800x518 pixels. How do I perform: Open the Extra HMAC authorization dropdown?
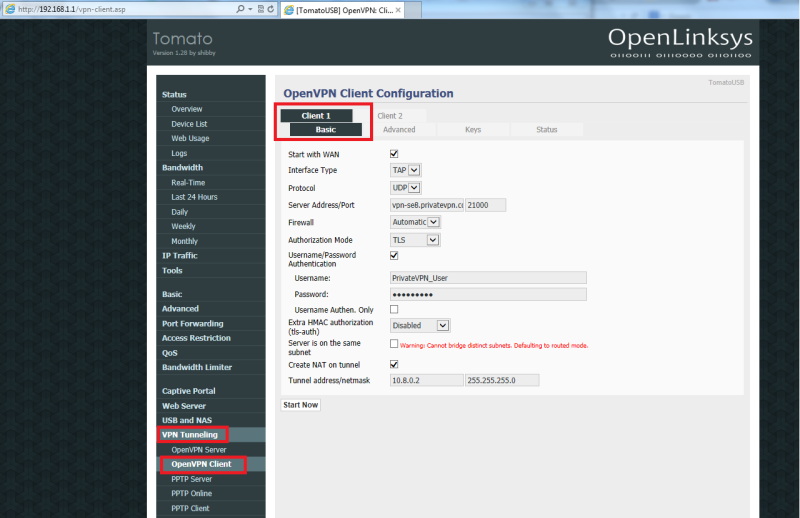tap(420, 325)
